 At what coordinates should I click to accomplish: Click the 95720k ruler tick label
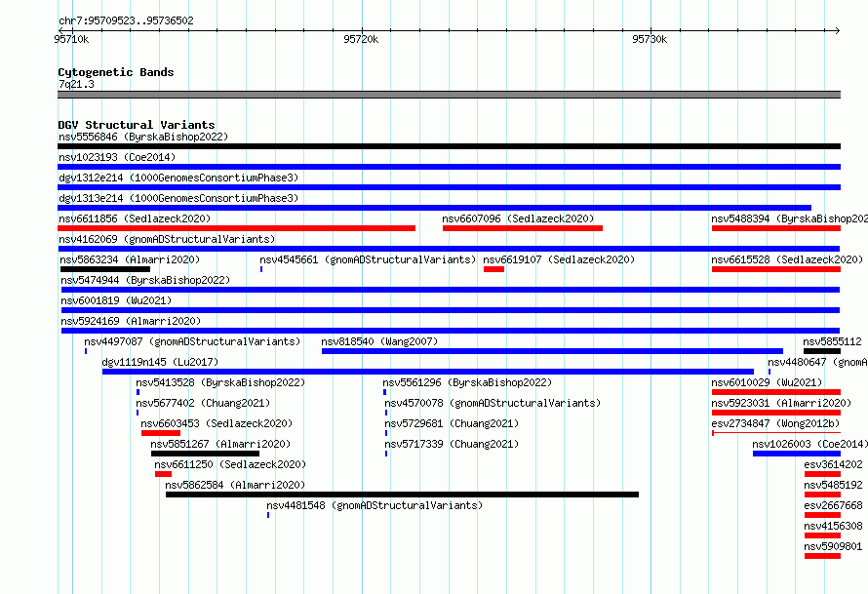pyautogui.click(x=361, y=39)
